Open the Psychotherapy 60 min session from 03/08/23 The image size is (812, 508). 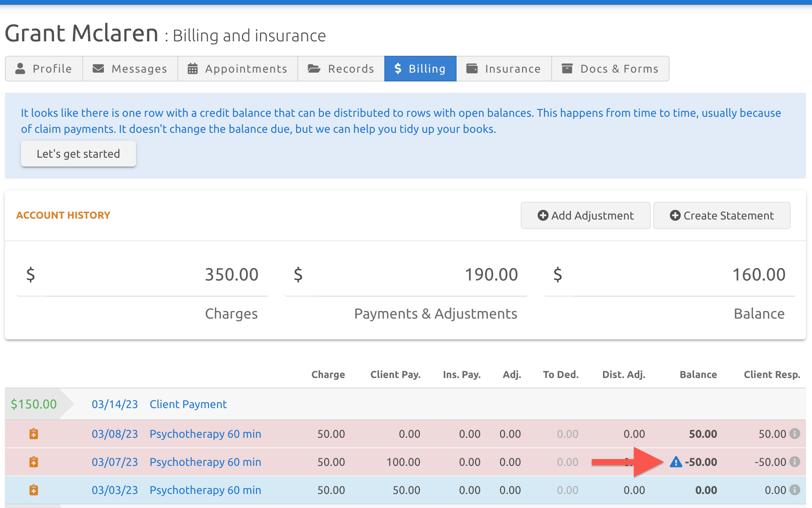point(205,434)
